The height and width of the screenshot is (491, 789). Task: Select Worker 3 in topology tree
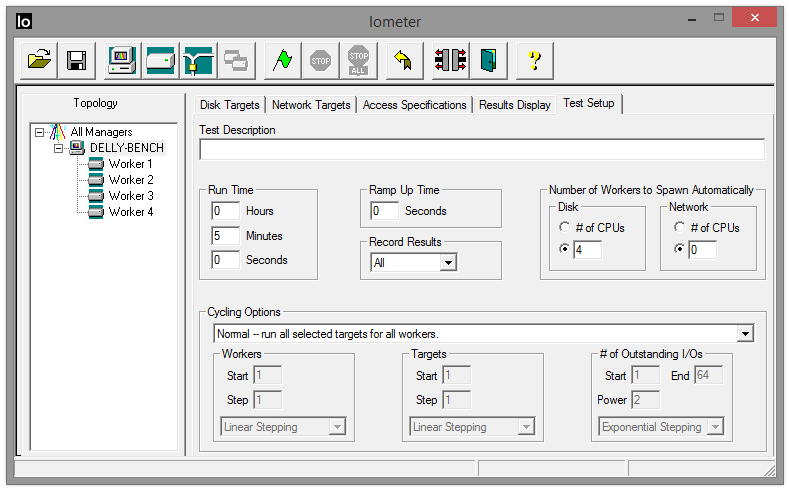point(131,196)
